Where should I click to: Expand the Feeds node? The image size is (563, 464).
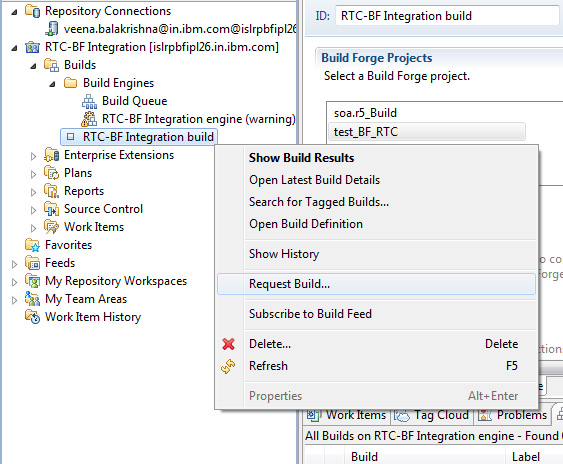click(x=14, y=264)
